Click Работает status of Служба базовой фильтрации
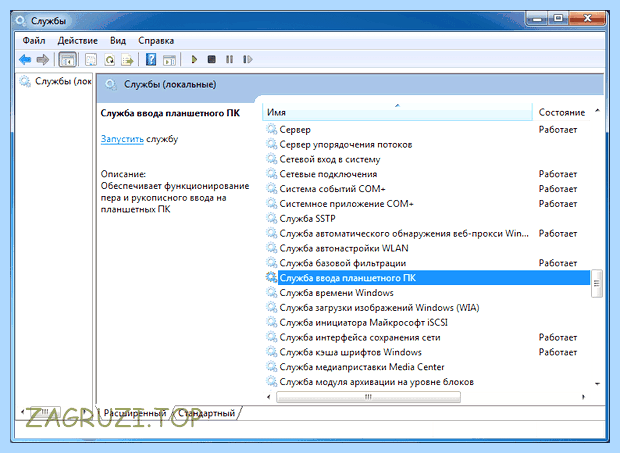Image resolution: width=620 pixels, height=453 pixels. (558, 263)
